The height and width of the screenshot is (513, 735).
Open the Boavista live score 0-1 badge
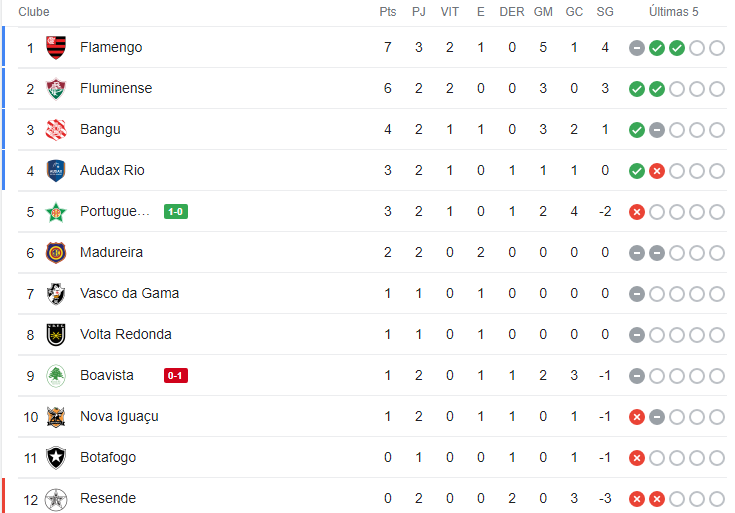[176, 376]
